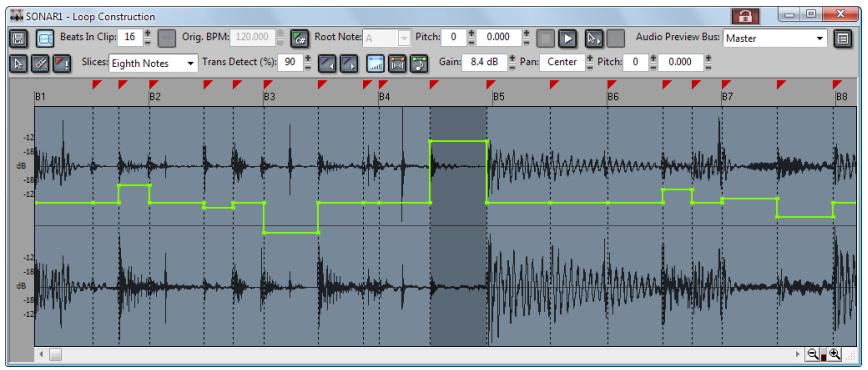Enable slice auto-preview cursor button
Viewport: 868px width, 370px height.
point(594,38)
